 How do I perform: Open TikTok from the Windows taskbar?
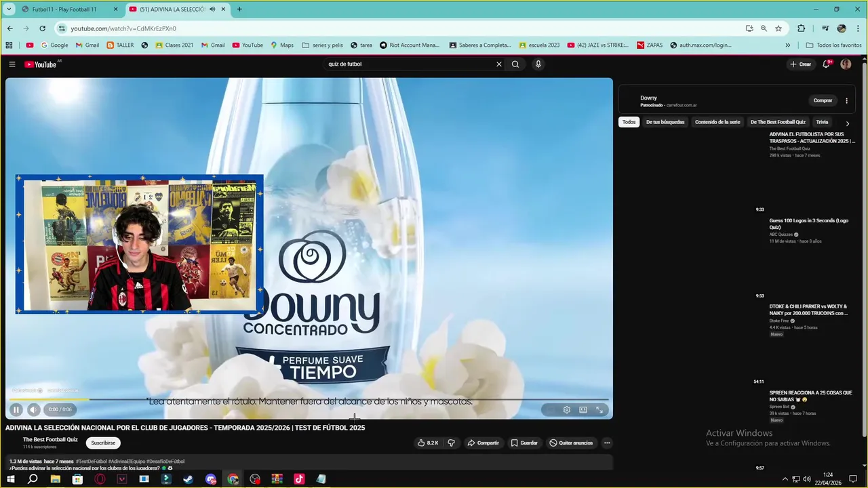tap(299, 479)
